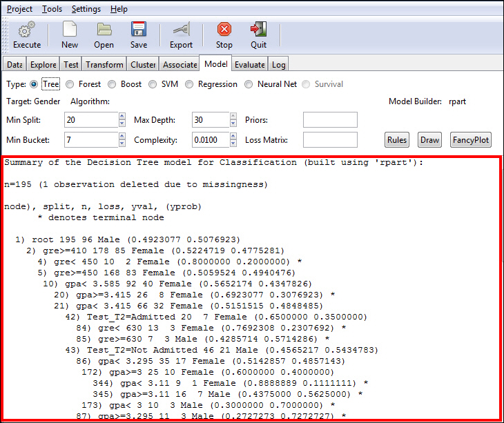The image size is (504, 423).
Task: Click the 'Target: Gender' label
Action: 33,101
